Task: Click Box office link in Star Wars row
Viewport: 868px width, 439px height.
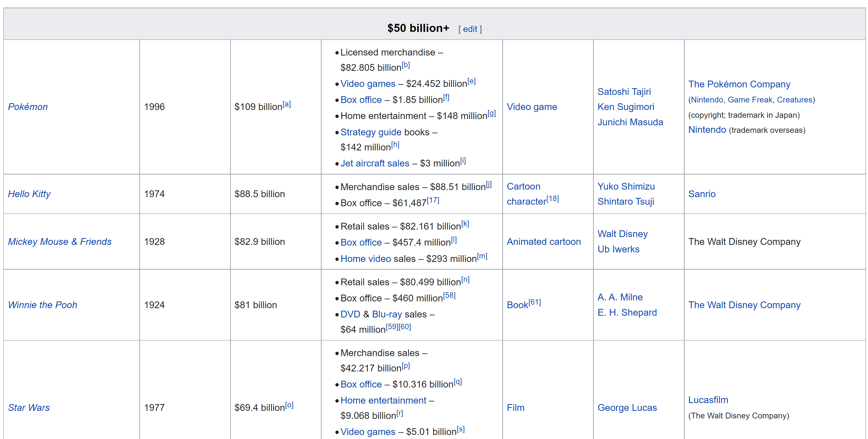Action: [x=361, y=384]
